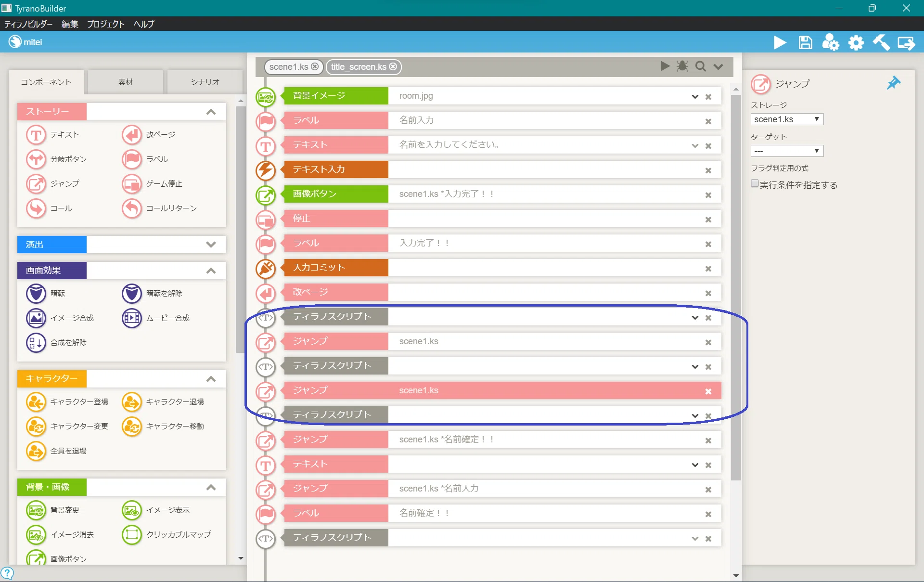Open the help question mark icon
Viewport: 924px width, 582px height.
click(7, 573)
